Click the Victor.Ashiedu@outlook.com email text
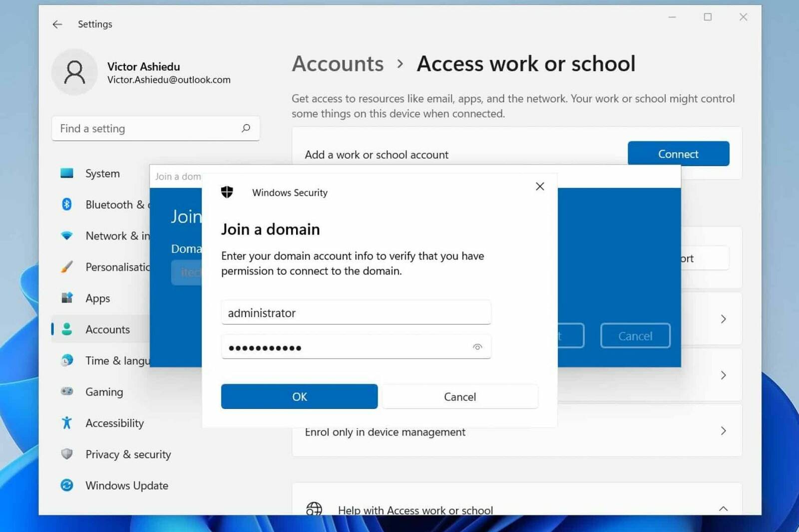 click(169, 80)
